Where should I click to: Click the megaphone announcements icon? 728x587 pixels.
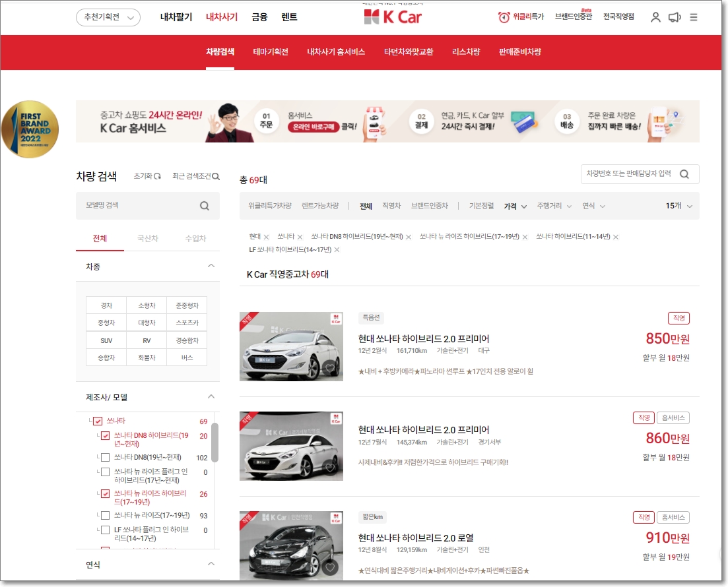click(x=675, y=17)
